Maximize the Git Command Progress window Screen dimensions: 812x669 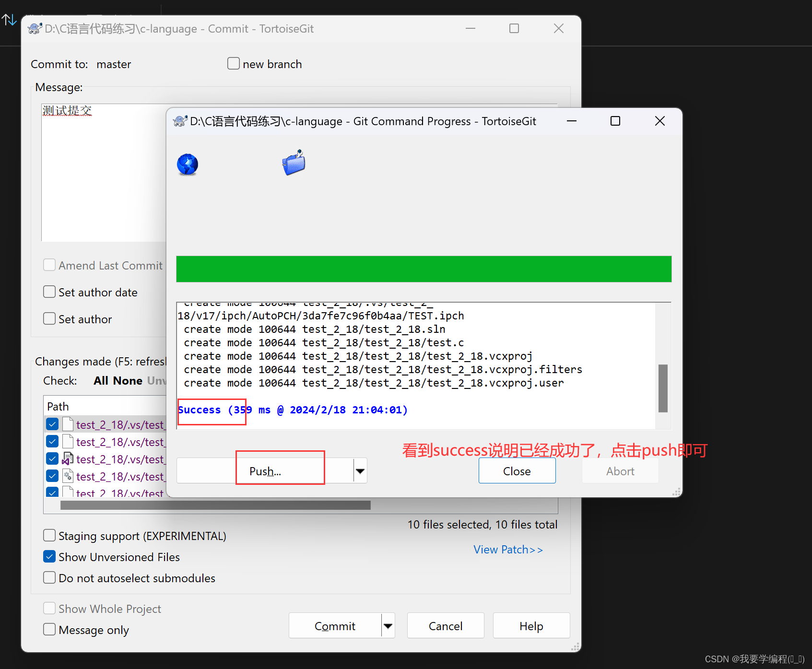[x=615, y=121]
